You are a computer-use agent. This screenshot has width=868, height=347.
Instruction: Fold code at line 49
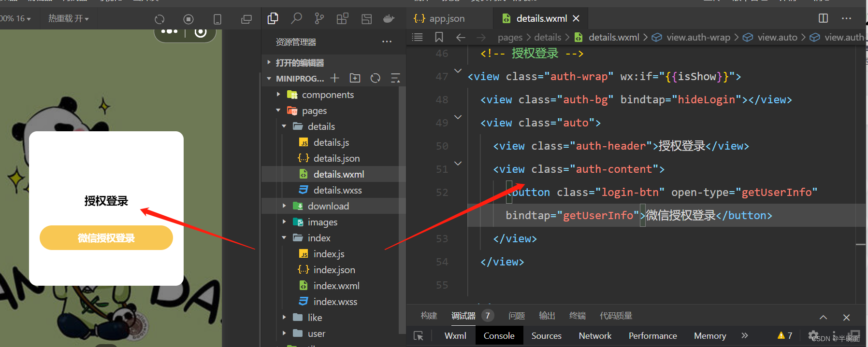458,117
